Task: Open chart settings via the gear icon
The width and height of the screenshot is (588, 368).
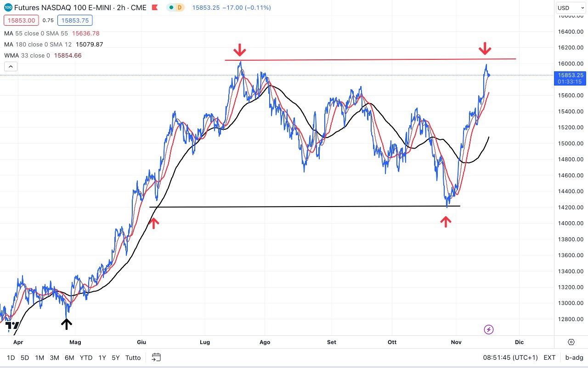Action: 571,342
